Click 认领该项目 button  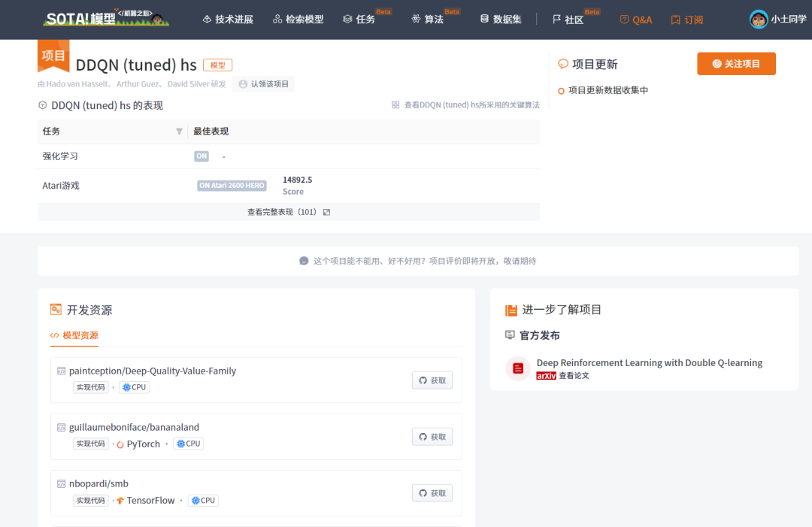pyautogui.click(x=264, y=84)
